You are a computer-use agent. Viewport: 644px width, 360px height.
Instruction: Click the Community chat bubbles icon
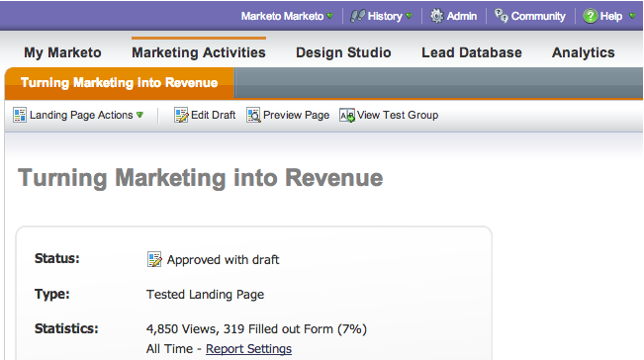(x=502, y=16)
